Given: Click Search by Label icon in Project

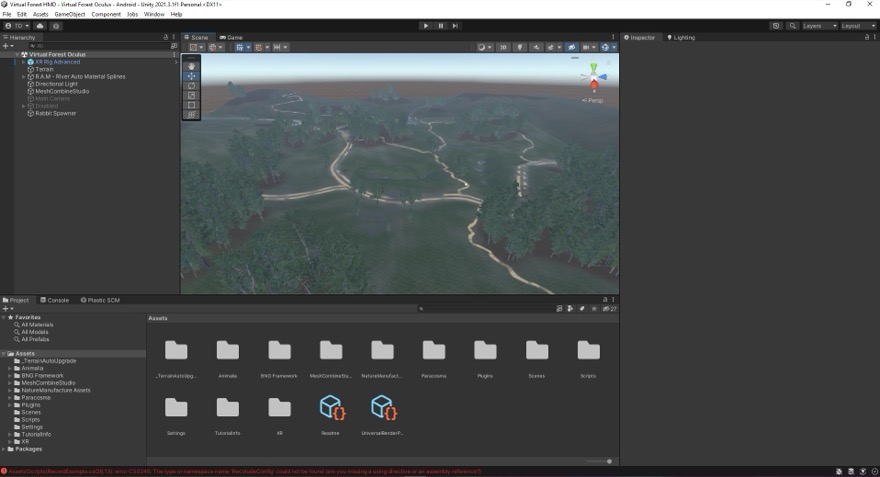Looking at the screenshot, I should (x=582, y=309).
